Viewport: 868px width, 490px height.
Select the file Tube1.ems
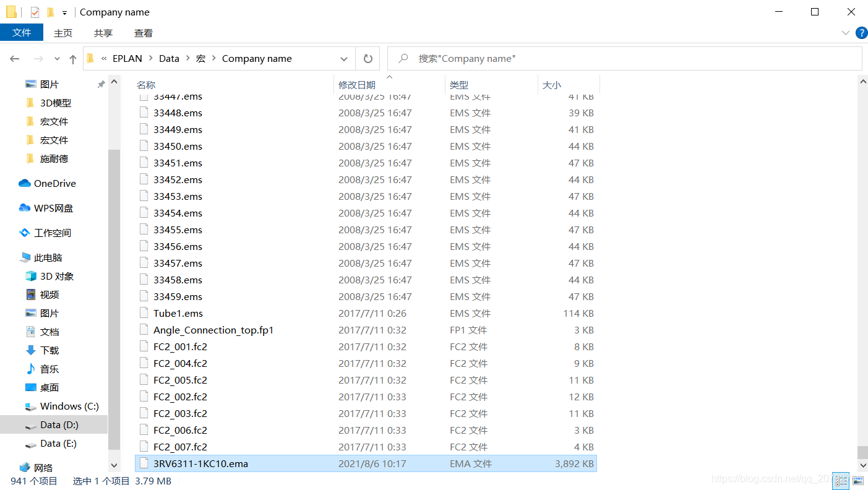click(178, 313)
